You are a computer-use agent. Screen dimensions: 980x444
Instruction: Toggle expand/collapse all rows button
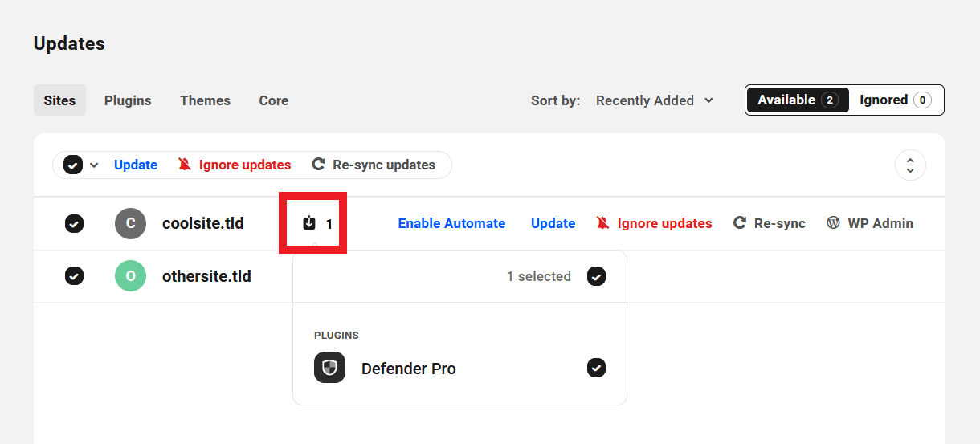910,165
